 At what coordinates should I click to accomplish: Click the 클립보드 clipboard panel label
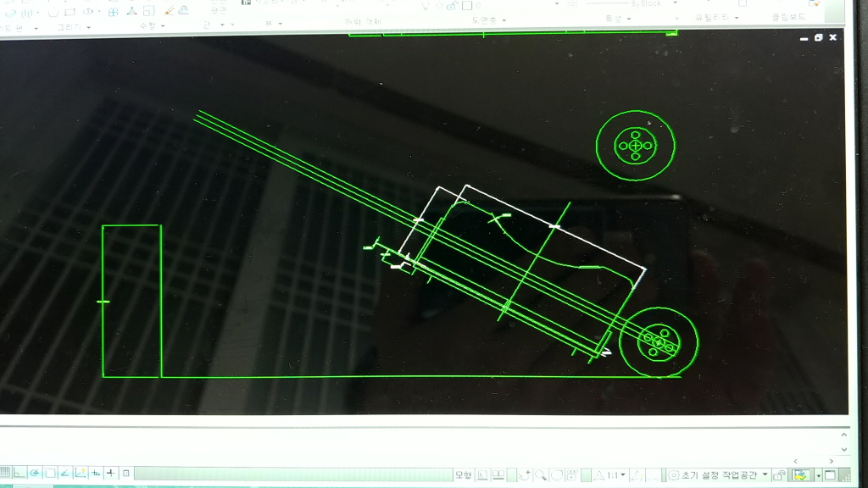[x=788, y=17]
